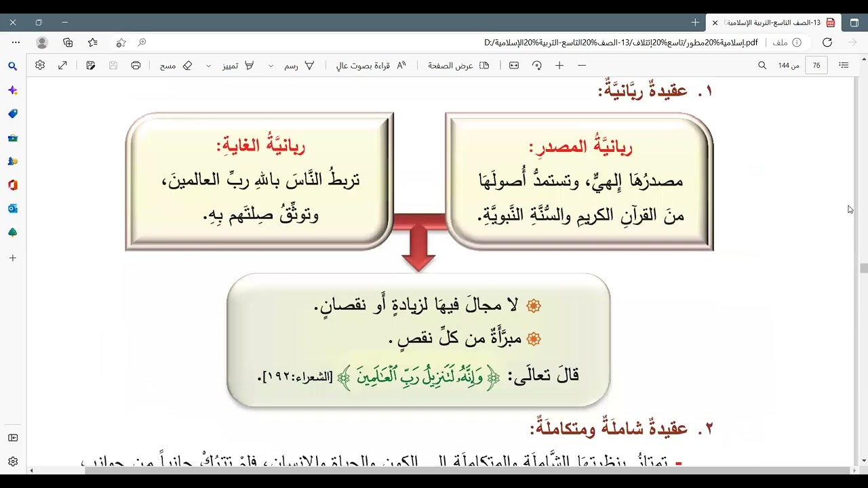This screenshot has width=868, height=488.
Task: Open the tab actions menu
Action: 854,22
